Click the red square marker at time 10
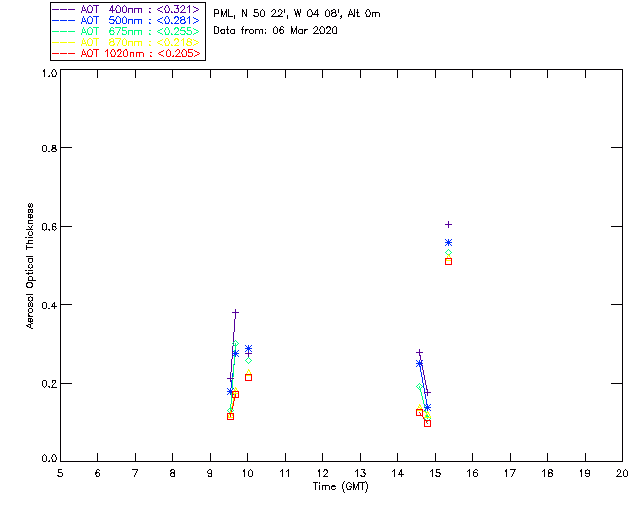This screenshot has height=512, width=640. (249, 378)
